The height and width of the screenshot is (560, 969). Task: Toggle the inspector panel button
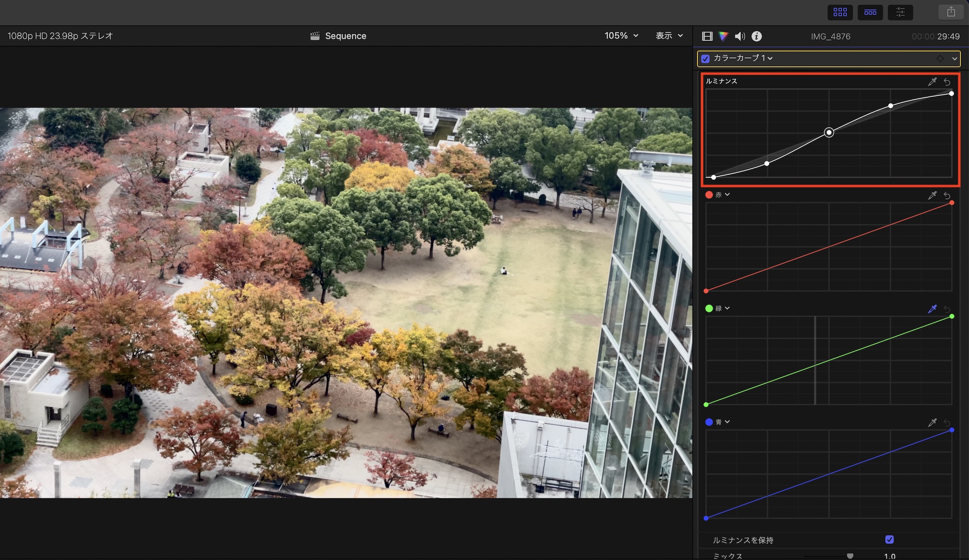[x=900, y=12]
